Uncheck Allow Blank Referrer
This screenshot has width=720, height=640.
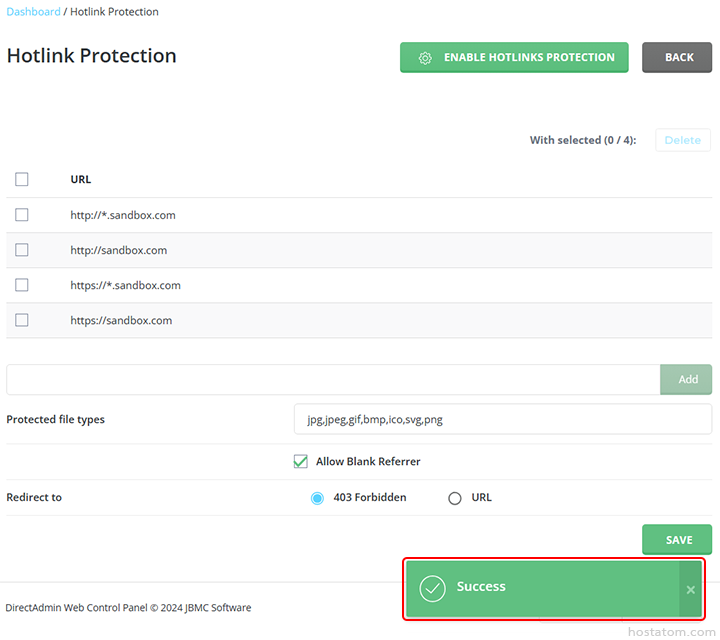(300, 462)
